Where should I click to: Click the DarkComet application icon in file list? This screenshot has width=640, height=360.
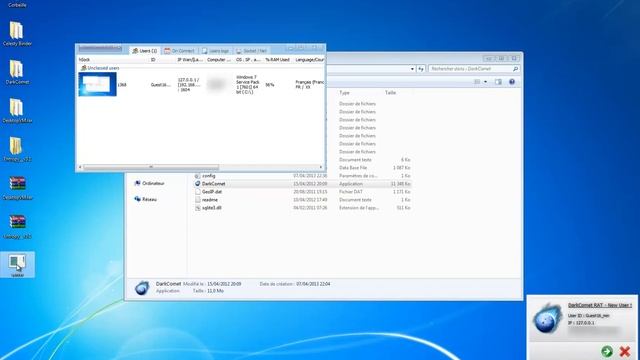coord(198,184)
